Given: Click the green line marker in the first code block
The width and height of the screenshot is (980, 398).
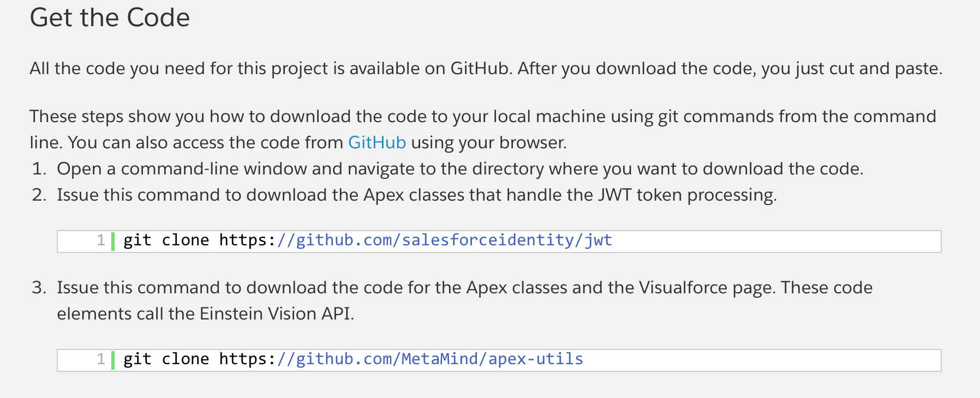Looking at the screenshot, I should coord(113,241).
